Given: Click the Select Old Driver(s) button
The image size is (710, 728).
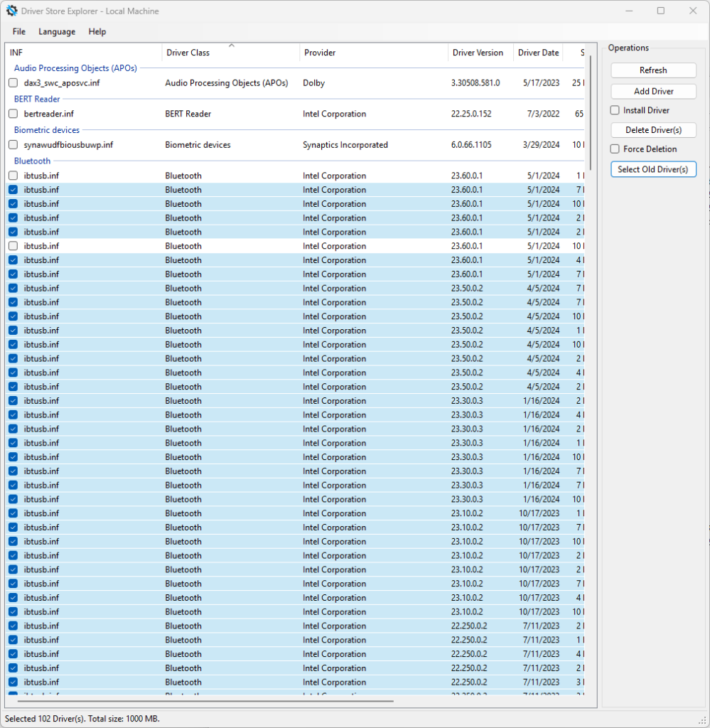Looking at the screenshot, I should click(653, 169).
